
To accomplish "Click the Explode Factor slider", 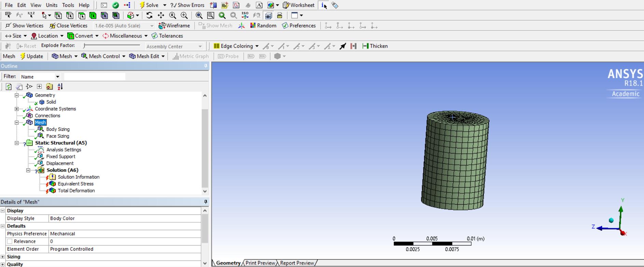I will 112,45.
